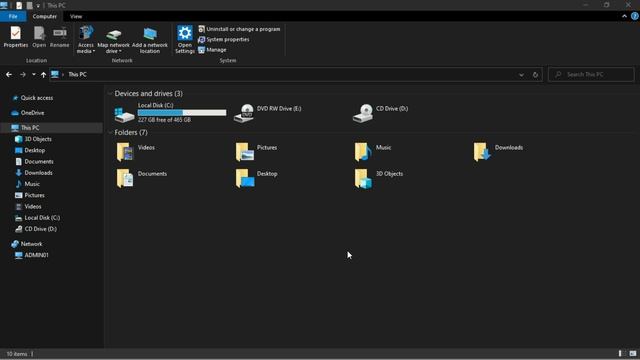The height and width of the screenshot is (360, 640).
Task: Select the CD Drive (D:) icon in the main pane
Action: [363, 113]
